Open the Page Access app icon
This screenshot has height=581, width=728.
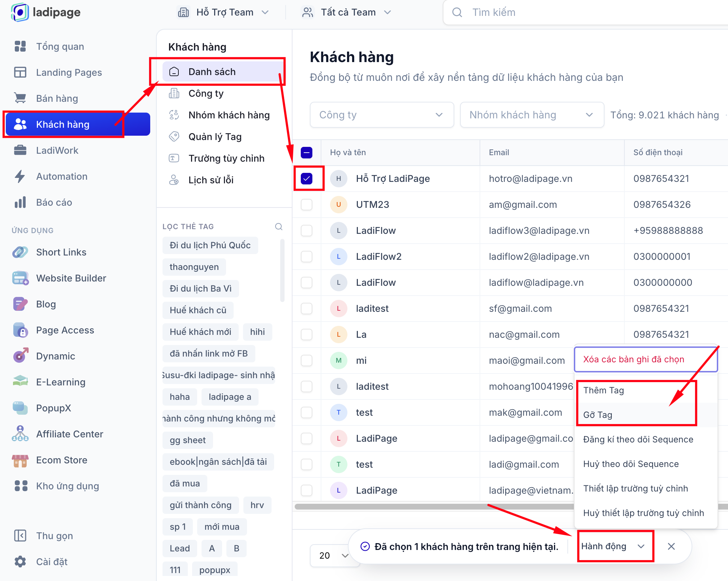tap(20, 330)
